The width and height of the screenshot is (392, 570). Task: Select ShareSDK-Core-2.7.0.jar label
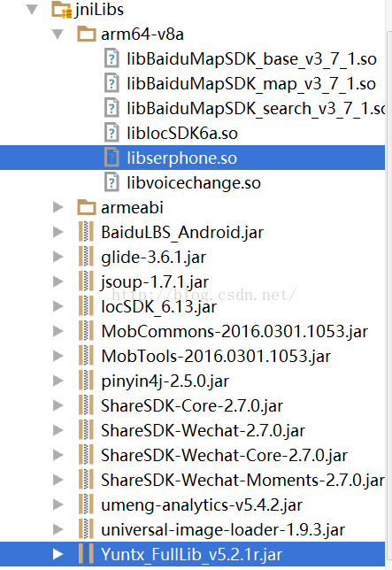click(192, 406)
